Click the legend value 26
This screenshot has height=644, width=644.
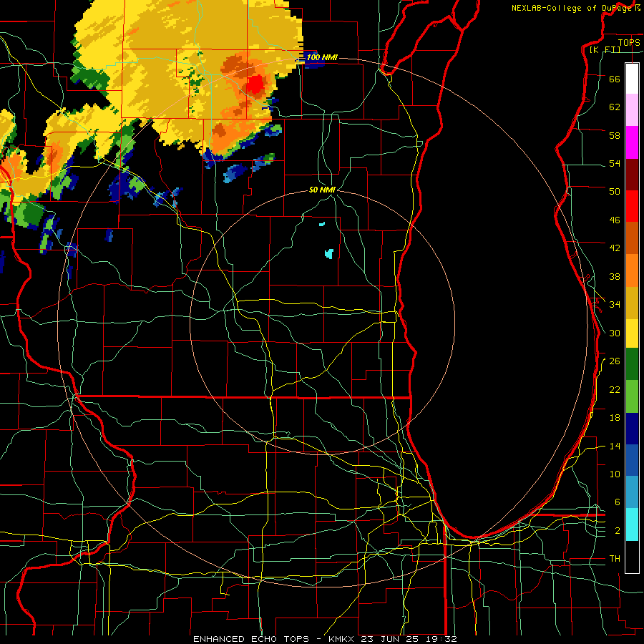[x=615, y=361]
